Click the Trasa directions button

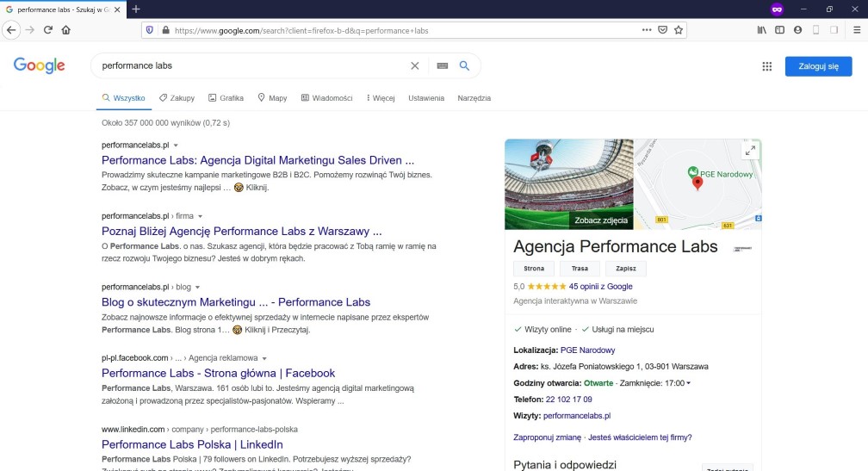pos(580,269)
